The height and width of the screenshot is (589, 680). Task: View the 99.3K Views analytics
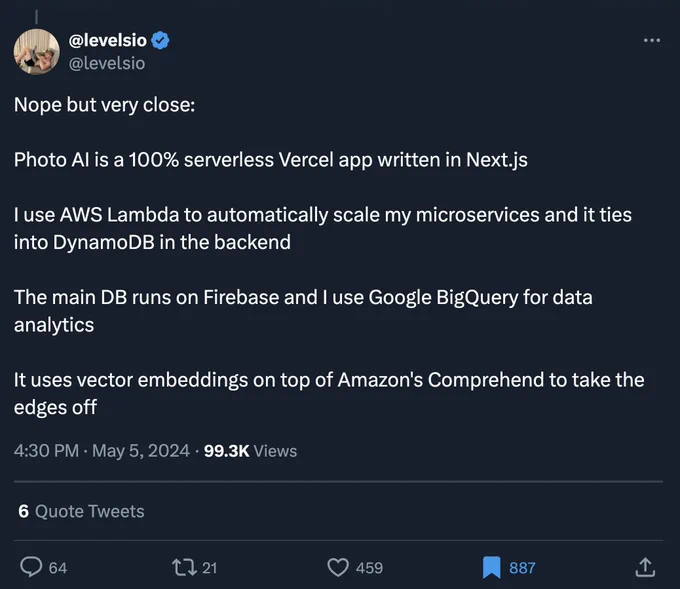tap(250, 451)
